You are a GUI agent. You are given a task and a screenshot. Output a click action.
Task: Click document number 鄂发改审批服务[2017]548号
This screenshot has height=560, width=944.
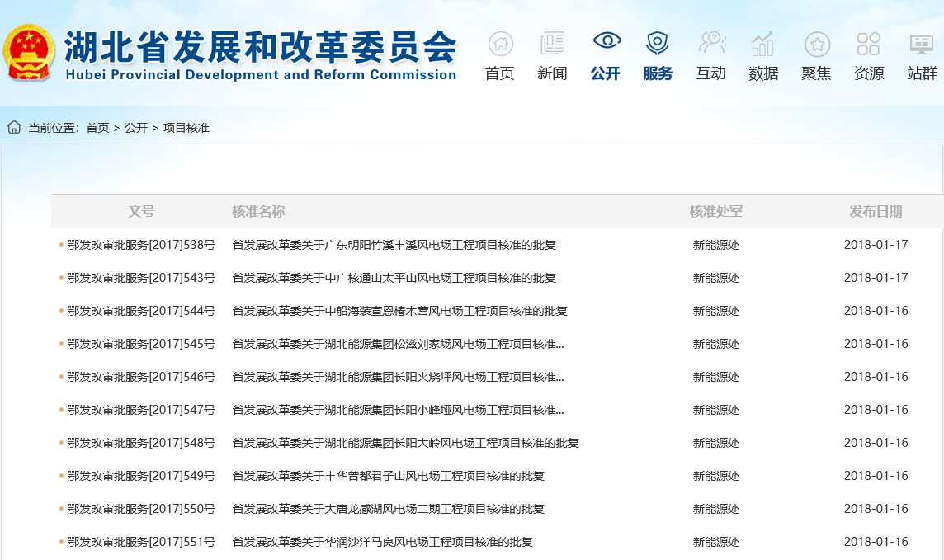point(141,443)
